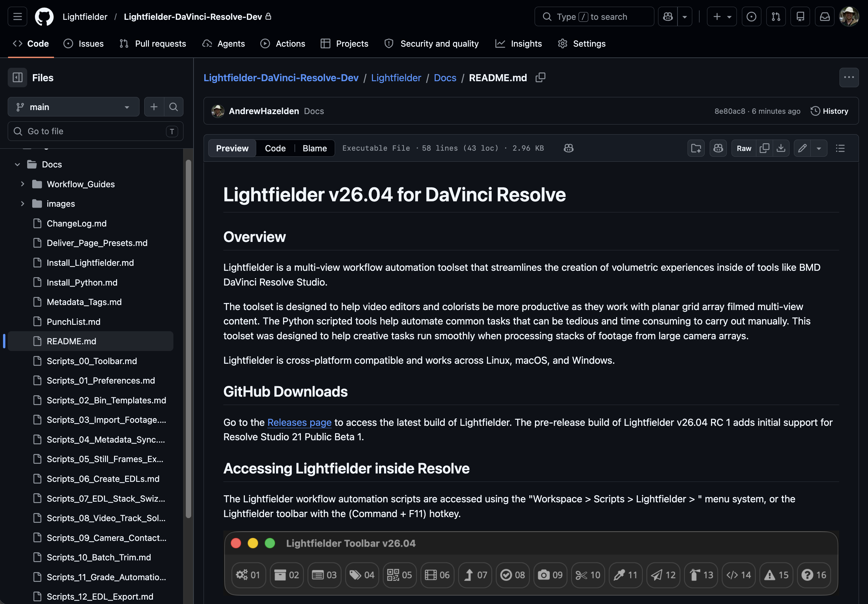Ask Copilot about this file icon

(x=718, y=148)
